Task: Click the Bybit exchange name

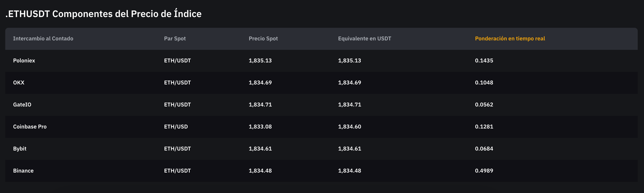Action: coord(20,149)
